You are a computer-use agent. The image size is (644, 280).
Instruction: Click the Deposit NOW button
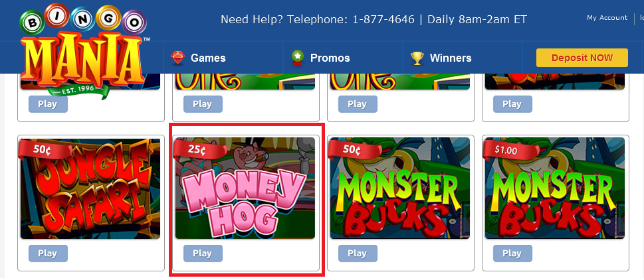pos(582,58)
